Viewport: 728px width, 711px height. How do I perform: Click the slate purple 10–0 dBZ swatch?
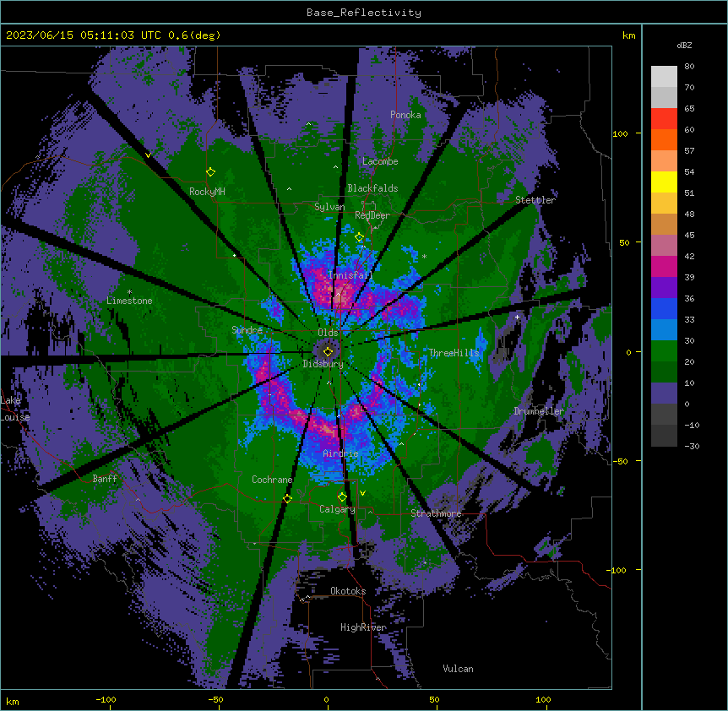pyautogui.click(x=664, y=393)
